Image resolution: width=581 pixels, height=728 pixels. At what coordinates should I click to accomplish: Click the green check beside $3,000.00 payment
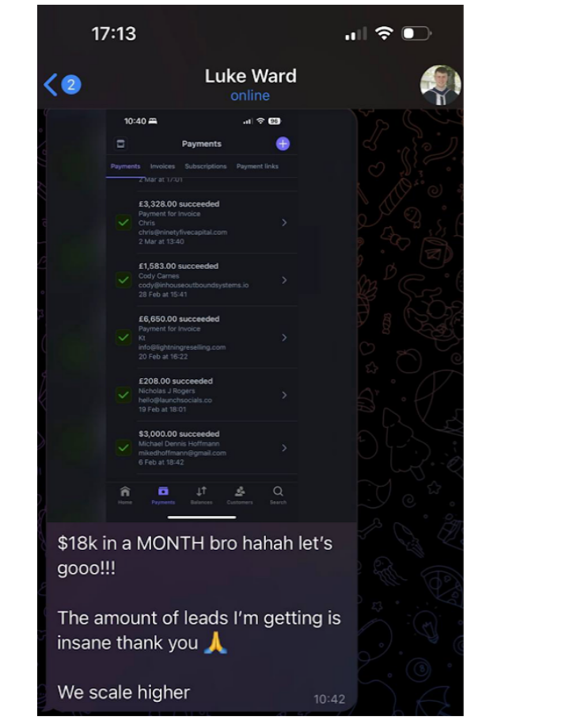point(123,448)
